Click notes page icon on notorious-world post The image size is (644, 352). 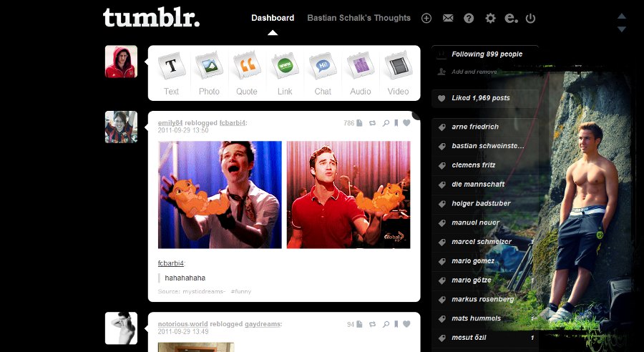(x=359, y=324)
